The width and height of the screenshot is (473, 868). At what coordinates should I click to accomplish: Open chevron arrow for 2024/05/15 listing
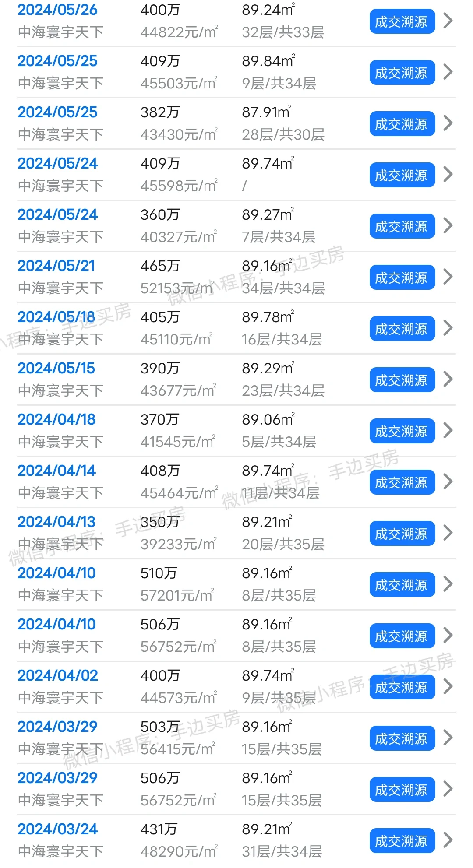[448, 379]
